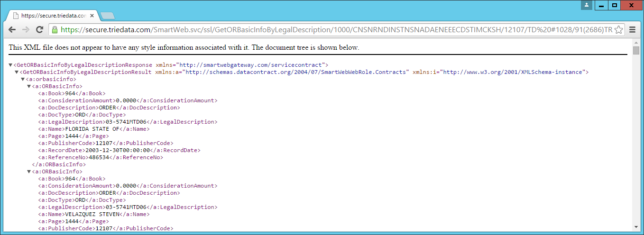Viewport: 644px width, 235px height.
Task: Click the Forward navigation arrow
Action: click(26, 30)
